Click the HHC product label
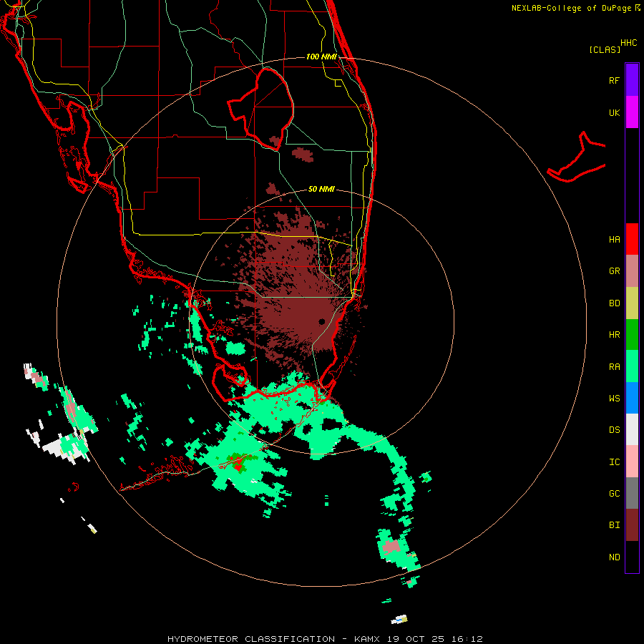Viewport: 644px width, 644px height. 629,43
